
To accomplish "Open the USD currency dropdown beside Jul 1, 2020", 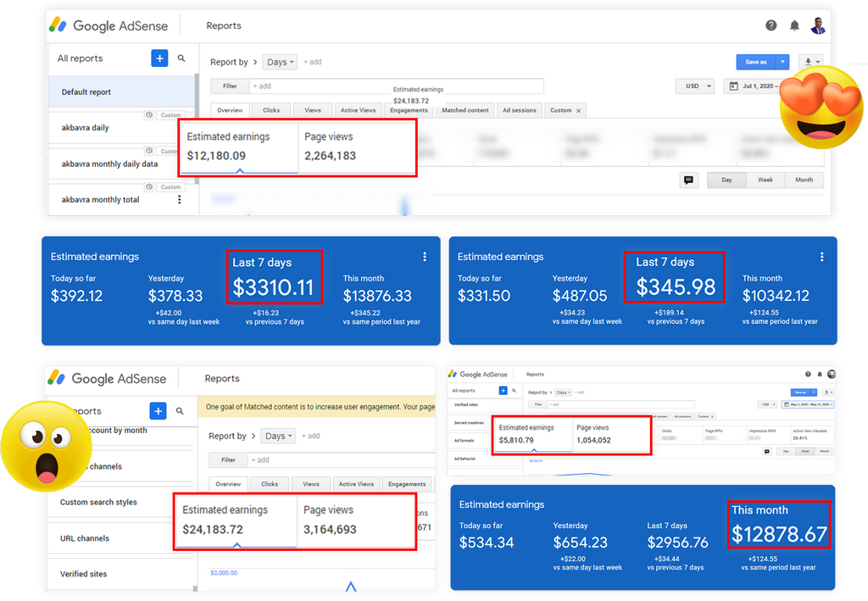I will [695, 86].
